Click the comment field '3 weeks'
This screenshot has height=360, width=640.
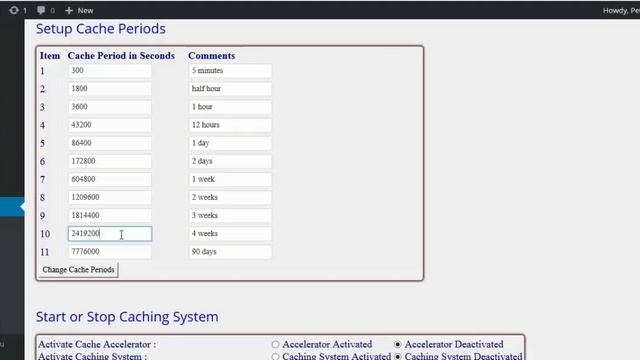click(x=230, y=216)
